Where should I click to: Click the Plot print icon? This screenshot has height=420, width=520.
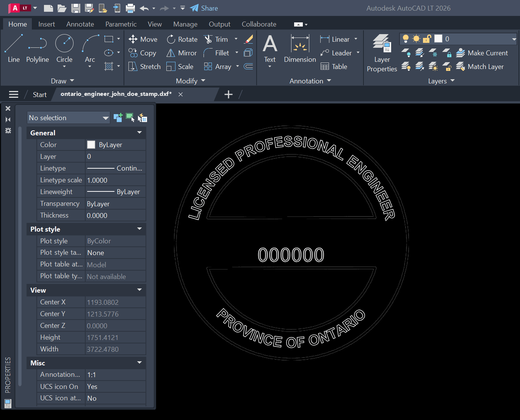pos(130,8)
